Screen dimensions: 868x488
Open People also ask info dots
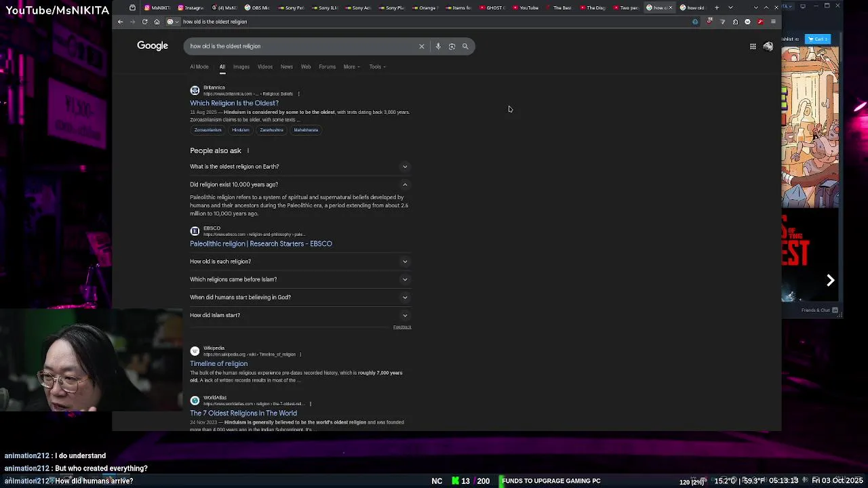248,150
